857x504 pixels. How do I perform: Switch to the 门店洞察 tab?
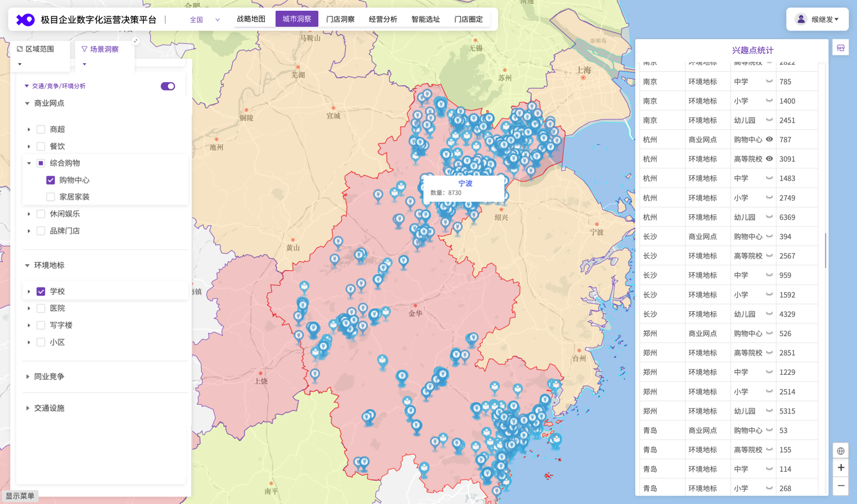point(340,18)
